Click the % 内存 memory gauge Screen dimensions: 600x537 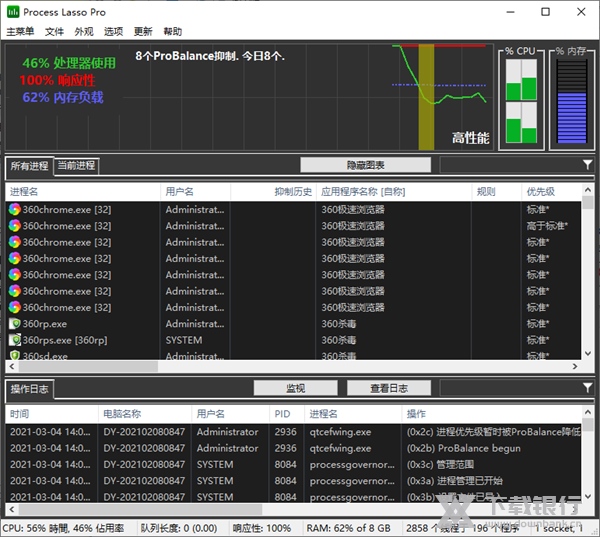(x=569, y=102)
